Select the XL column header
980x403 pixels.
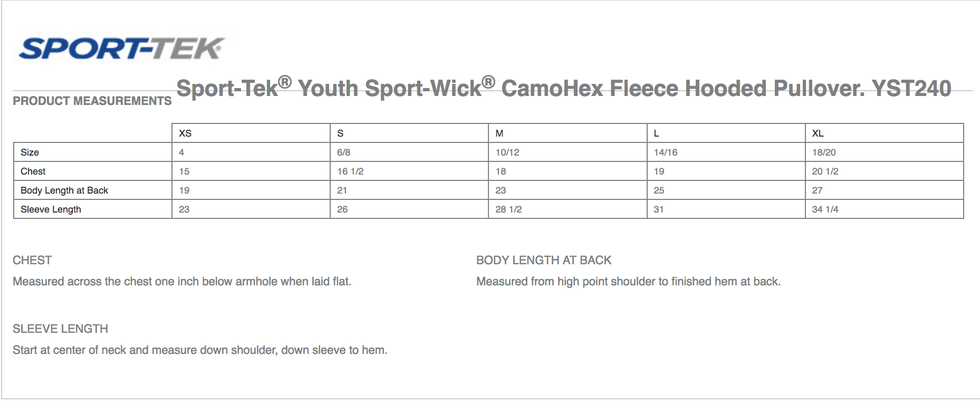pyautogui.click(x=885, y=133)
